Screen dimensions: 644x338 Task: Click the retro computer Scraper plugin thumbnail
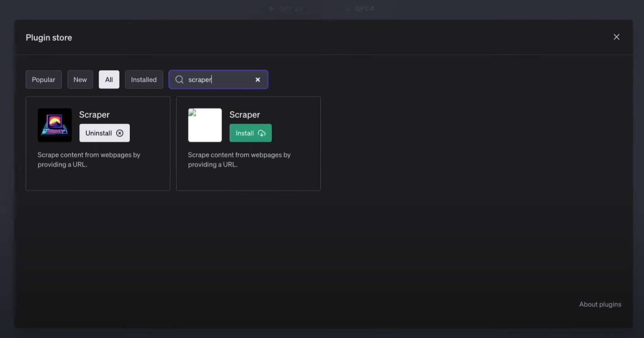coord(55,125)
